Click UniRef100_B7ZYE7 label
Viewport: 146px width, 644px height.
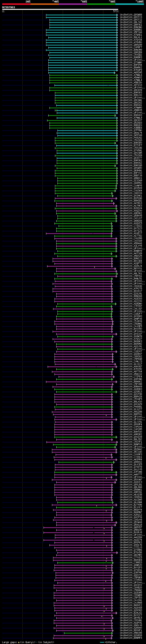tap(131, 145)
